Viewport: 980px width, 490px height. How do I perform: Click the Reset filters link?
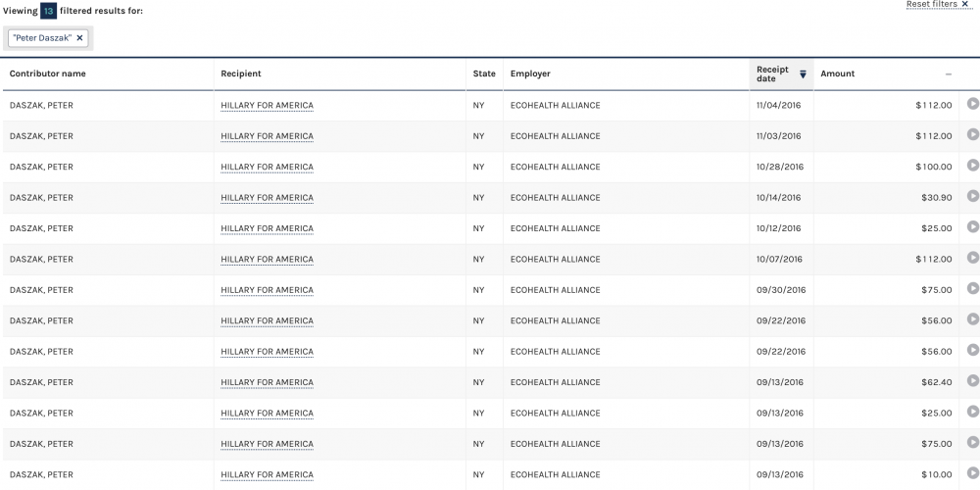(x=937, y=5)
